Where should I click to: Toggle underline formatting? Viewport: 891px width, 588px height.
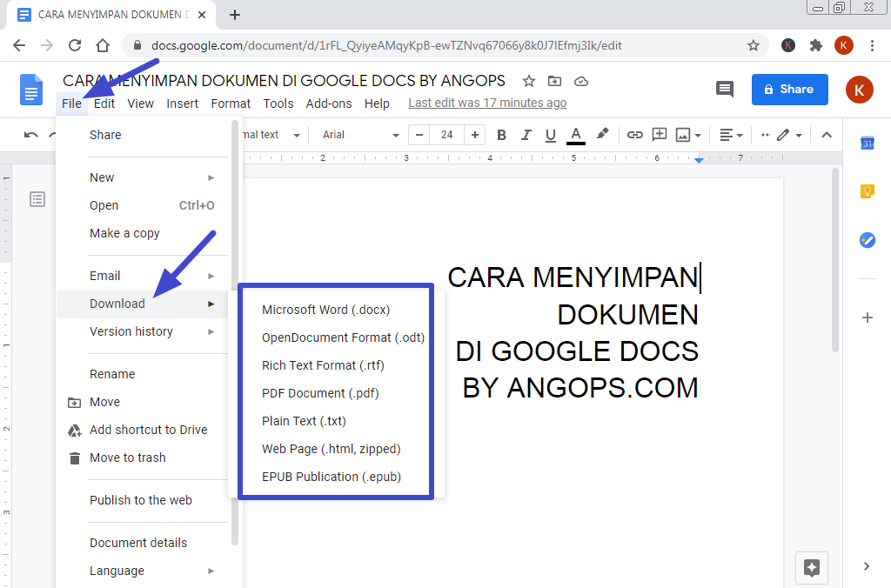(x=550, y=135)
